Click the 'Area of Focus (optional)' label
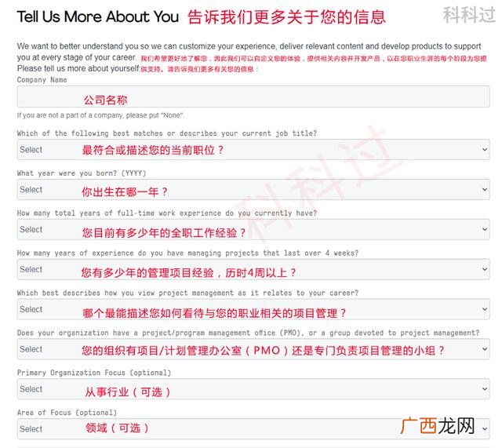The height and width of the screenshot is (448, 502). point(67,413)
